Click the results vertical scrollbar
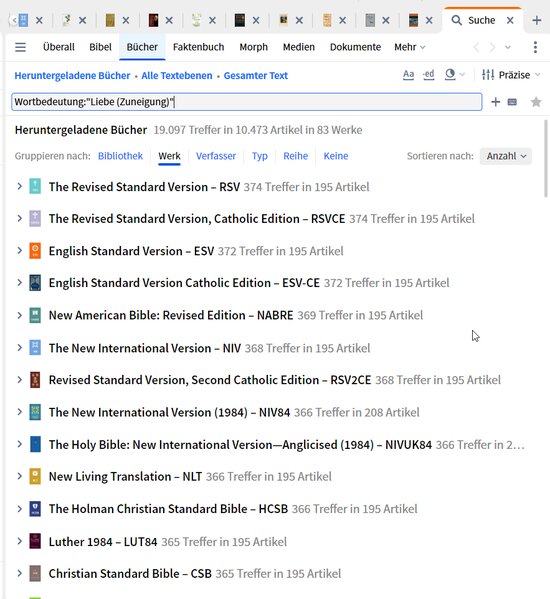 (546, 159)
